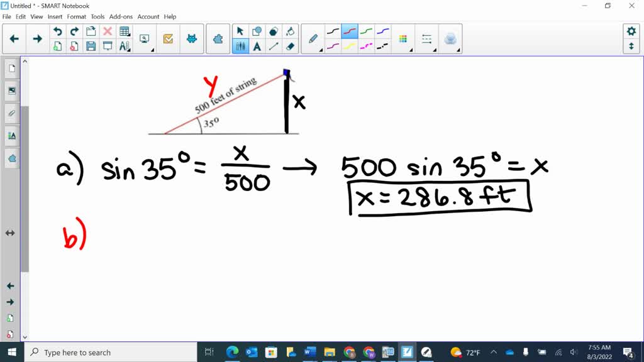Expand the Add-ons menu

click(121, 17)
